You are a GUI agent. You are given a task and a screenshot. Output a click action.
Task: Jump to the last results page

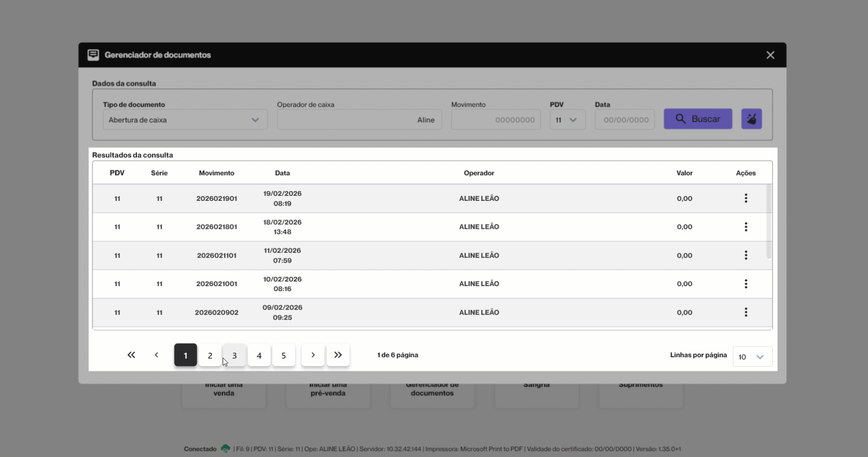pyautogui.click(x=338, y=355)
